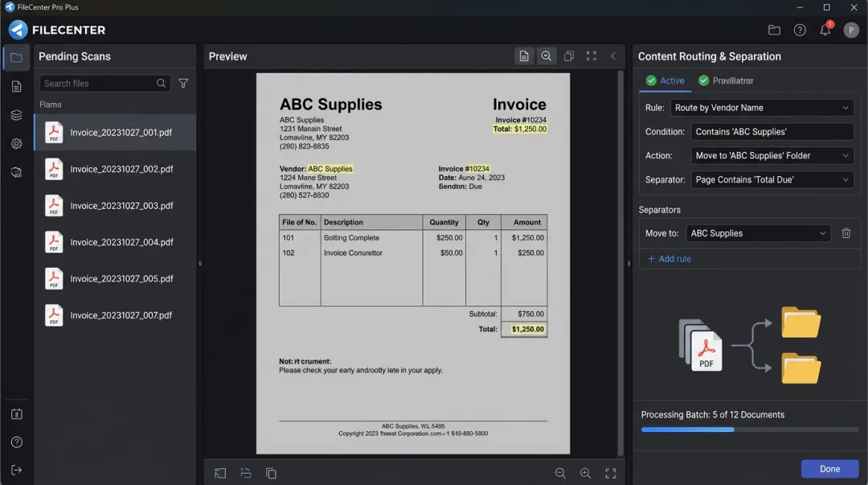868x485 pixels.
Task: Maximize the FileCenter Pro Plus window
Action: [x=826, y=7]
